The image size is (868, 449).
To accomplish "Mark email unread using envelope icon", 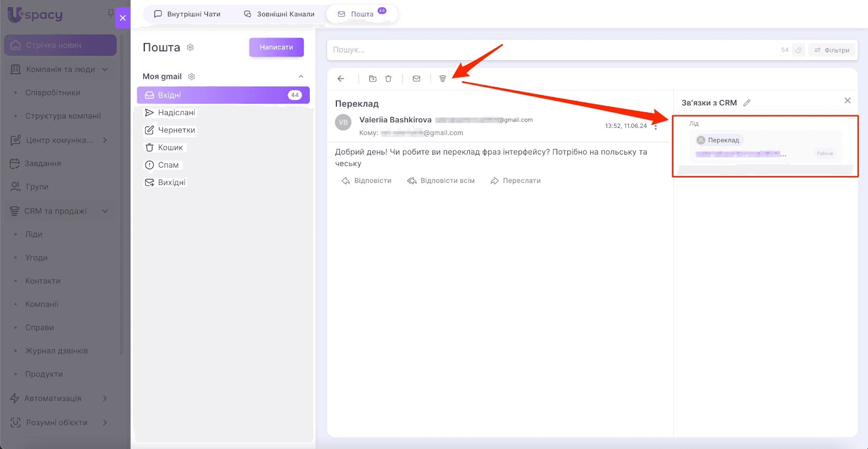I will pos(417,79).
